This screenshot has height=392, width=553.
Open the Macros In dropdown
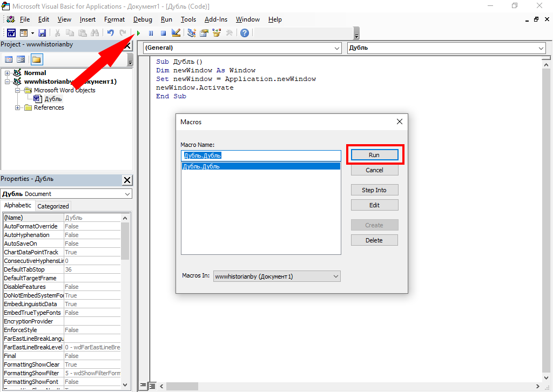point(277,276)
